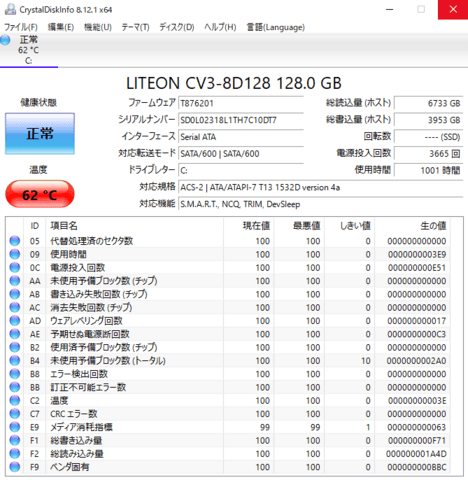
Task: Select the ウェアレベリング回数 row name
Action: click(86, 321)
